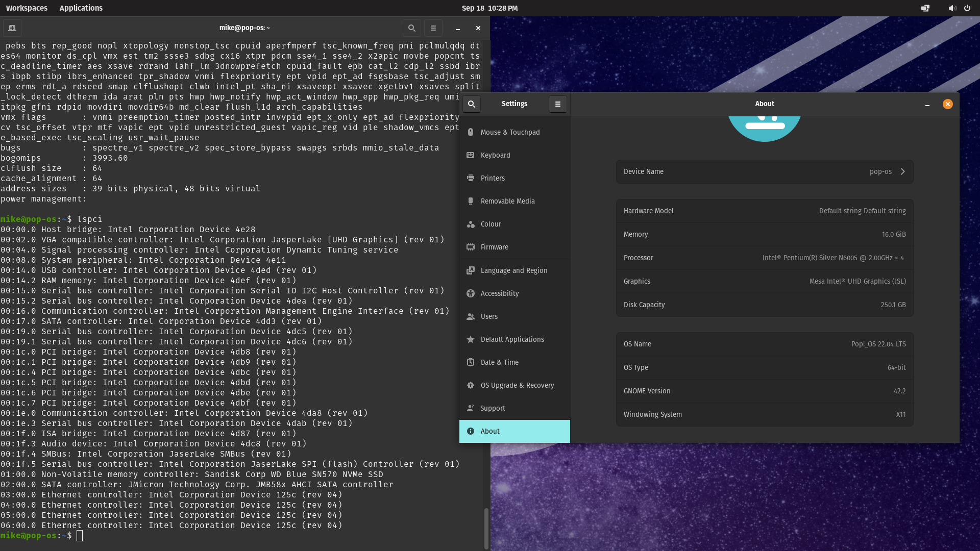Click the date and time clock
980x551 pixels.
489,8
